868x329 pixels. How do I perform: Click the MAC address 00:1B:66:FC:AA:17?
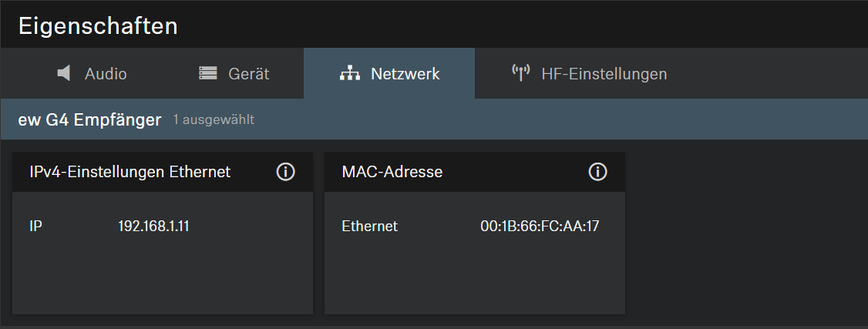pyautogui.click(x=540, y=227)
